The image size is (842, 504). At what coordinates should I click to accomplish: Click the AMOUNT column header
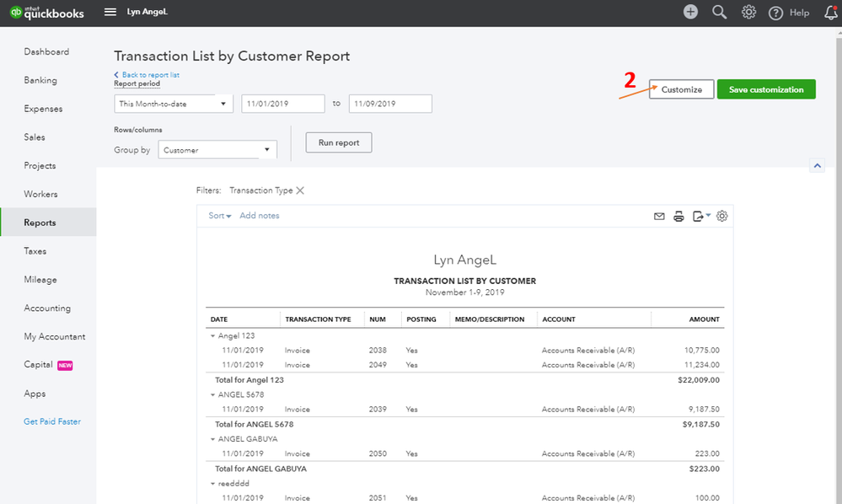tap(704, 319)
